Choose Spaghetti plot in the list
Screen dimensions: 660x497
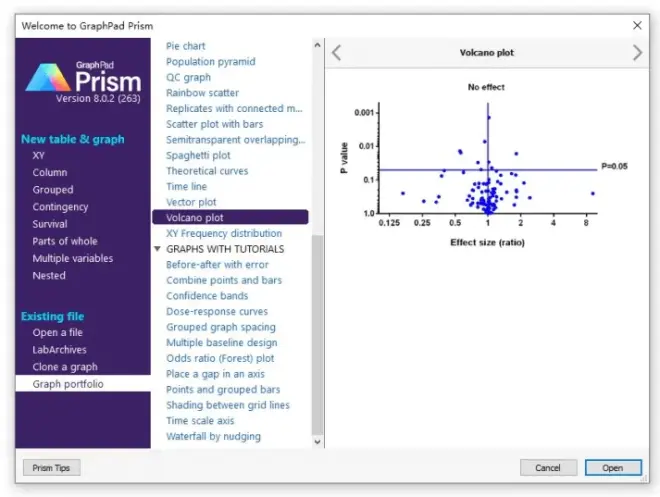point(198,155)
